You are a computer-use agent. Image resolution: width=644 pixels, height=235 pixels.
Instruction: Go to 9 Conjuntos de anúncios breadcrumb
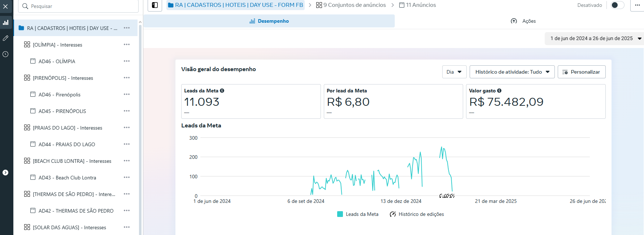pyautogui.click(x=351, y=5)
